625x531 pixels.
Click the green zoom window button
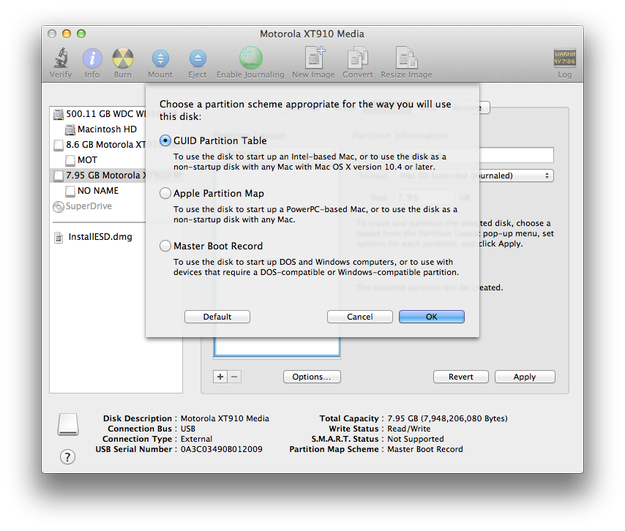click(81, 34)
